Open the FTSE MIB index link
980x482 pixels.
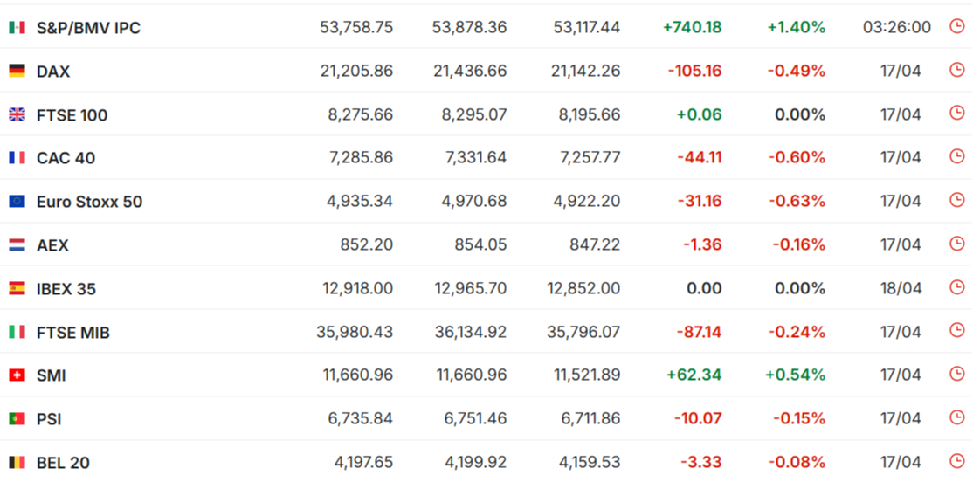[73, 333]
